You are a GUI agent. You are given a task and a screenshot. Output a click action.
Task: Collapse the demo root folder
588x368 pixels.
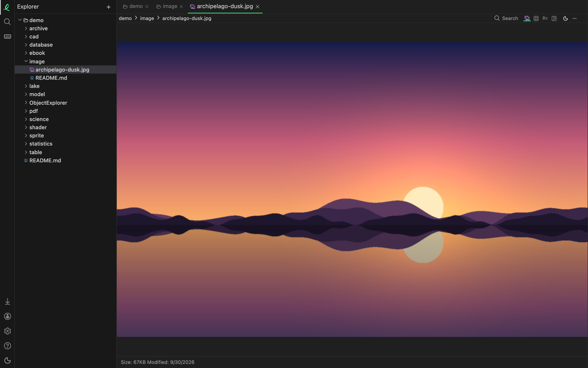point(20,20)
